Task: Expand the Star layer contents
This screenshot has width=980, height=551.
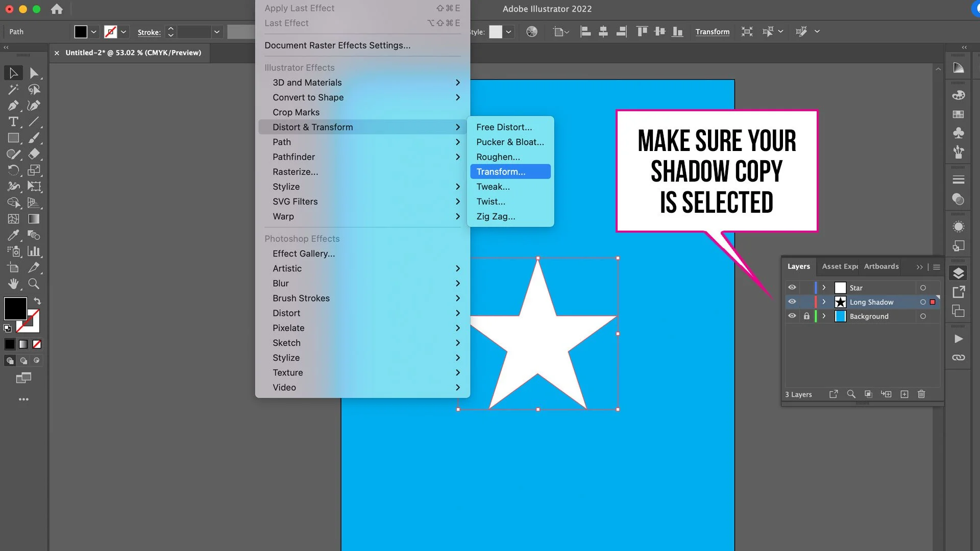Action: click(824, 288)
